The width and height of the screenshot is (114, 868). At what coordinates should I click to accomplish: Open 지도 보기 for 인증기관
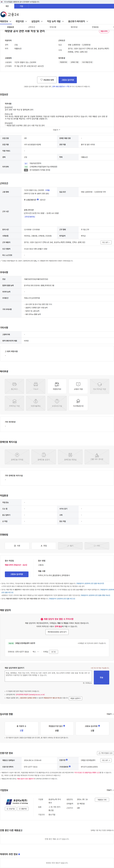106,760
